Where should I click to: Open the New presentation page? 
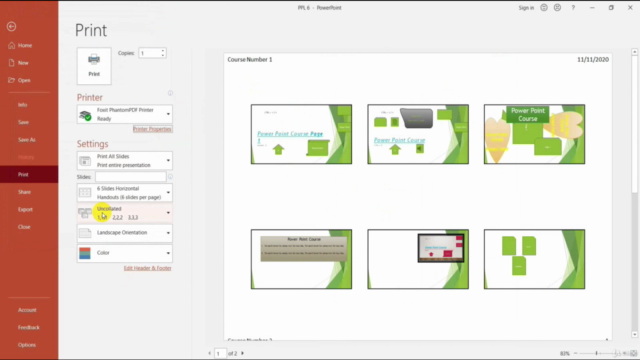[x=23, y=63]
